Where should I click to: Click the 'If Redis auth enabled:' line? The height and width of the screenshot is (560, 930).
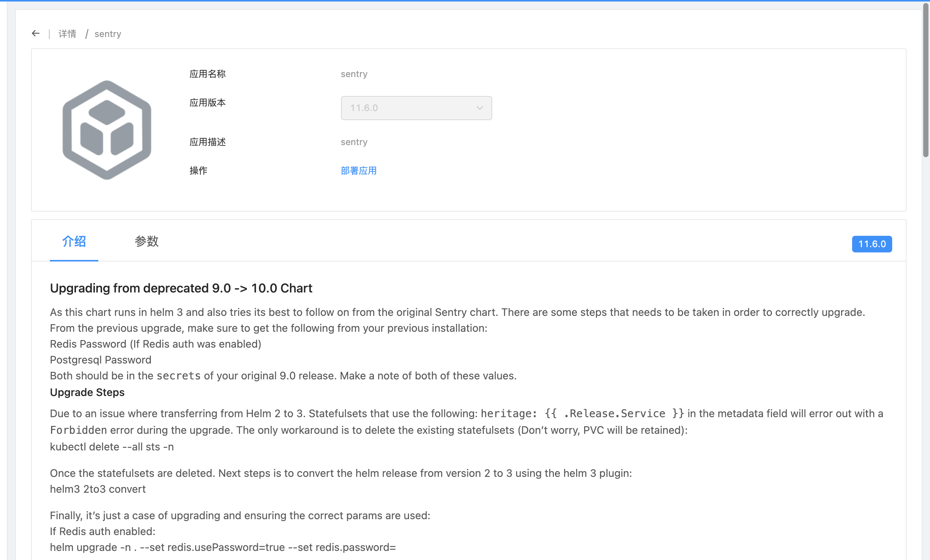(x=103, y=531)
